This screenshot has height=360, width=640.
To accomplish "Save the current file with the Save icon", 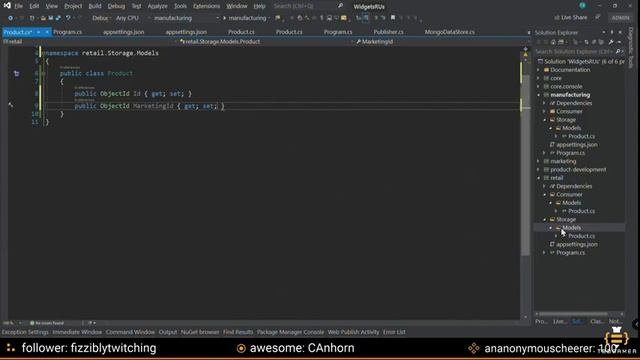I will click(51, 18).
